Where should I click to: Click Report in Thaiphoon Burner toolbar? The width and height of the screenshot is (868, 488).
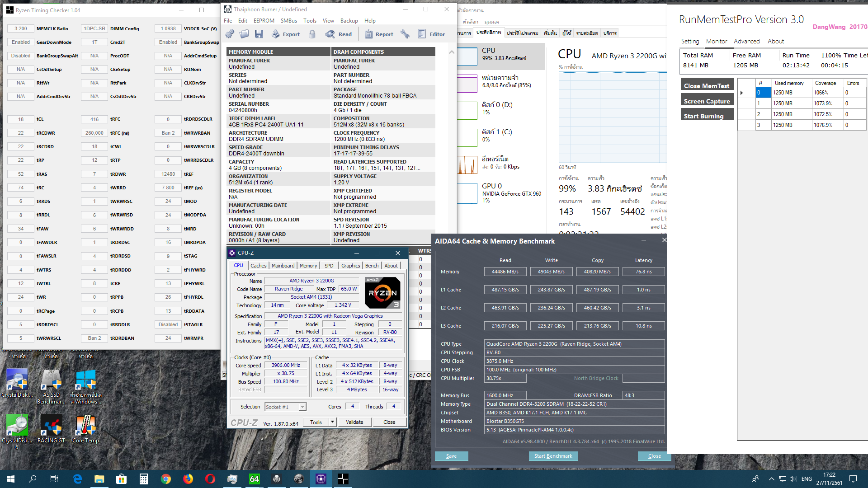point(379,34)
